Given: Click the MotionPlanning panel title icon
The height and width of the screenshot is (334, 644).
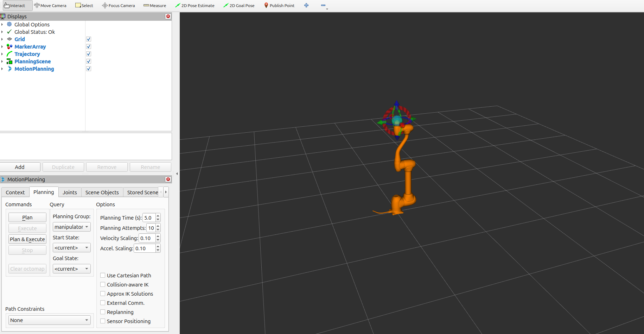Looking at the screenshot, I should point(3,179).
